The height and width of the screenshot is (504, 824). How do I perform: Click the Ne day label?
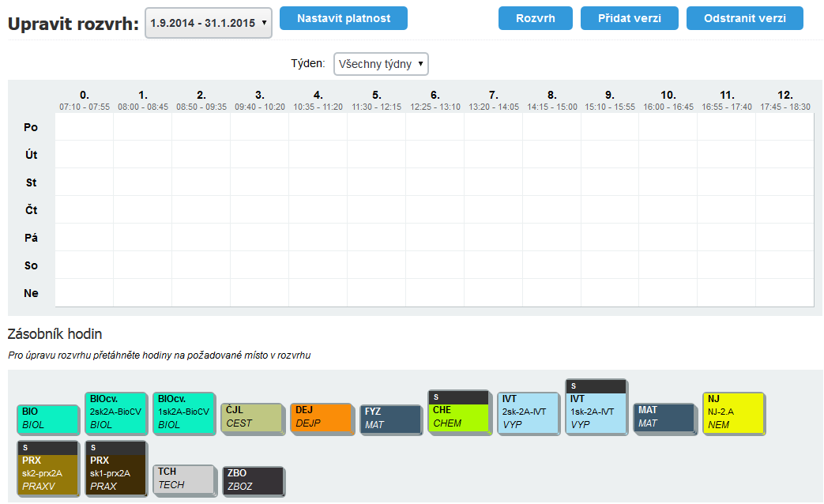[31, 293]
